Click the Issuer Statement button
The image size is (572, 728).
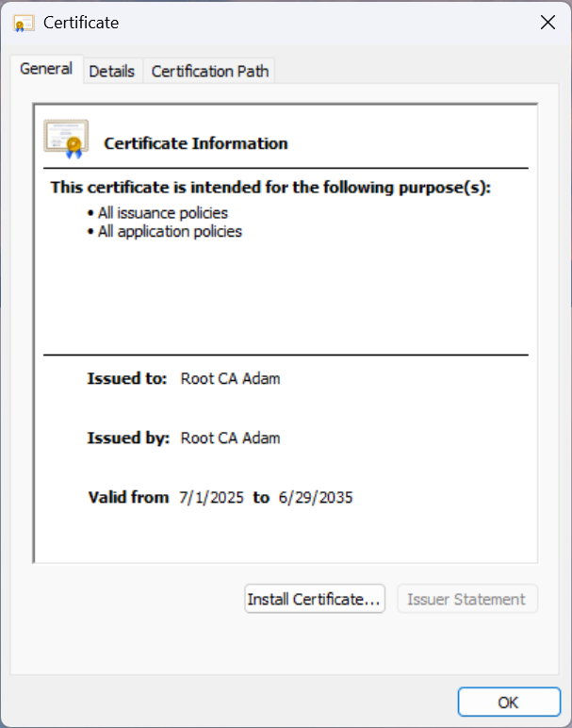click(466, 599)
